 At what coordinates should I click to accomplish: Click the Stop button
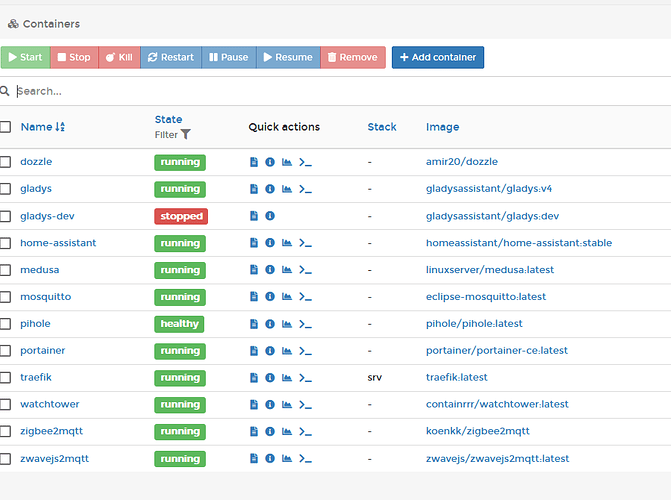click(x=74, y=57)
